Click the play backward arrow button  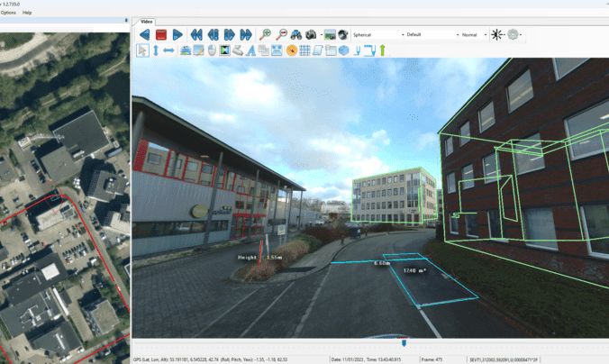coord(143,34)
